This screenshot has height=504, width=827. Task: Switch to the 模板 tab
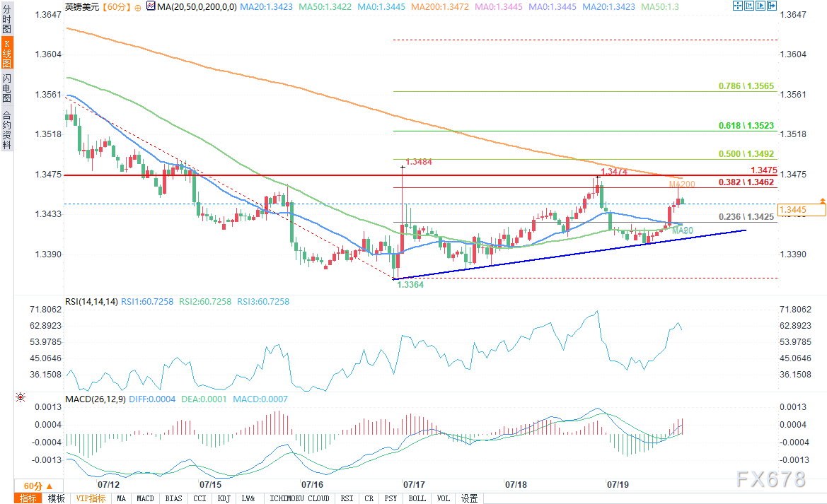click(57, 498)
